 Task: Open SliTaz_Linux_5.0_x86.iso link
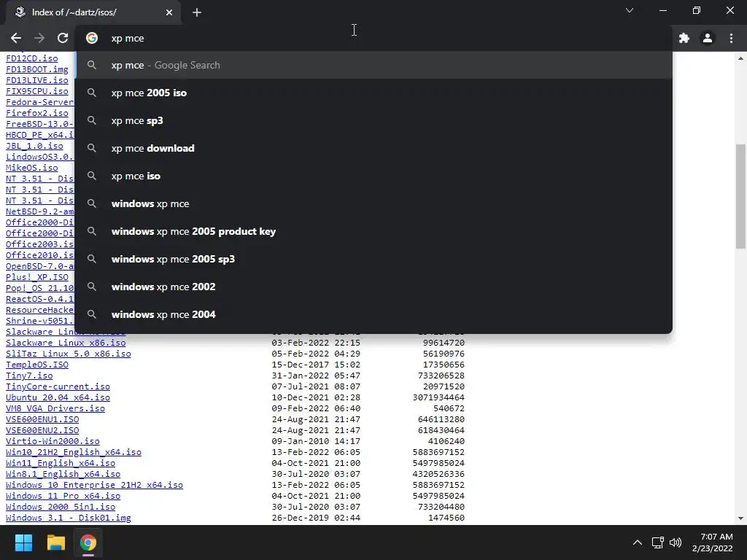[68, 354]
